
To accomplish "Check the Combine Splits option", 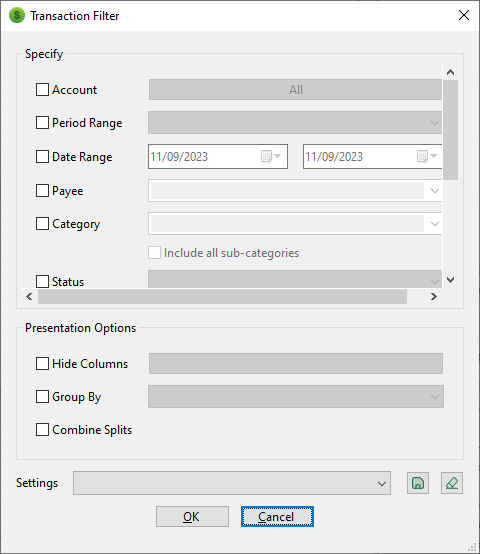I will (42, 430).
